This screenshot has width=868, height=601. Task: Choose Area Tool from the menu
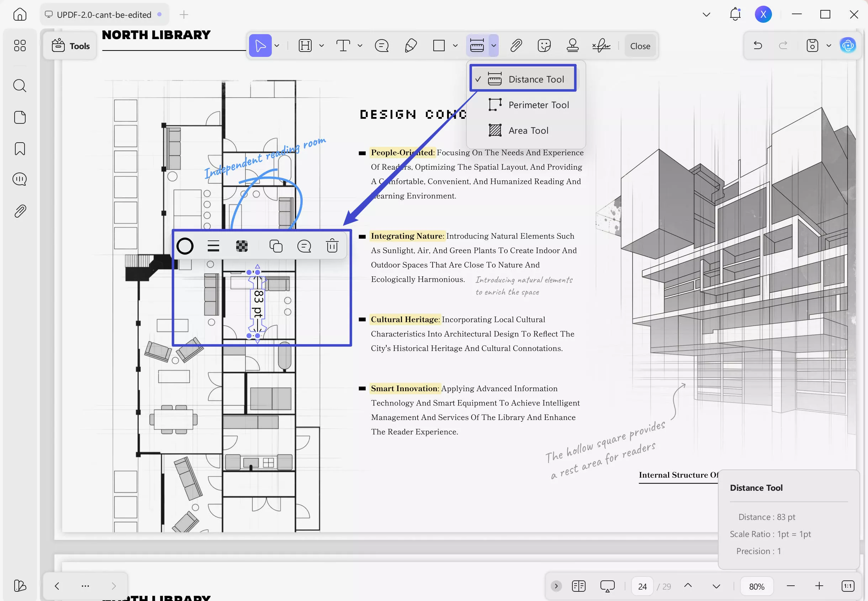(x=528, y=131)
